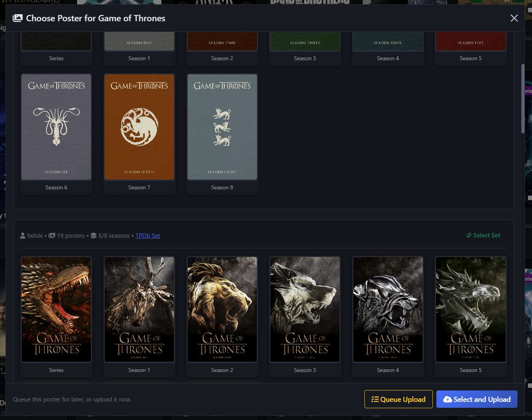The image size is (532, 420).
Task: Select the Season 6 Greyjoy kraken poster
Action: 56,127
